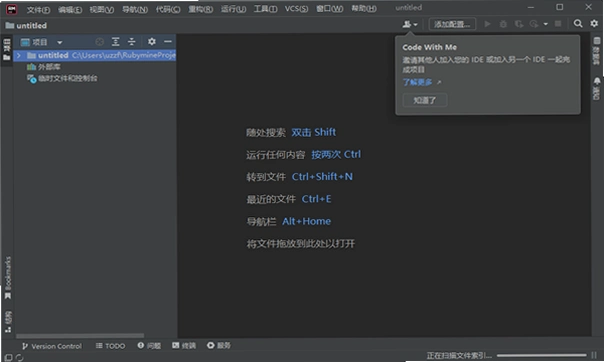Expand the more run options arrow
The height and width of the screenshot is (362, 604).
tap(545, 24)
